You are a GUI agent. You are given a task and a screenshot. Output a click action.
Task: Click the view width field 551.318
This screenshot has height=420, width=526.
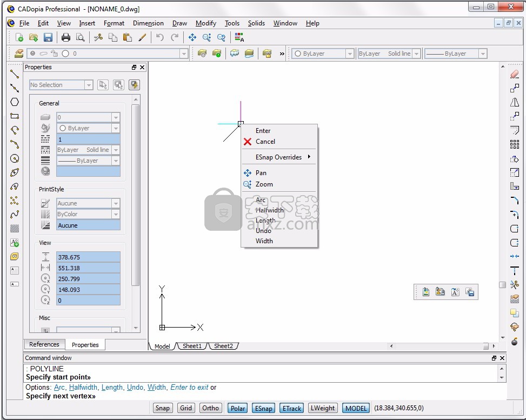(x=88, y=268)
